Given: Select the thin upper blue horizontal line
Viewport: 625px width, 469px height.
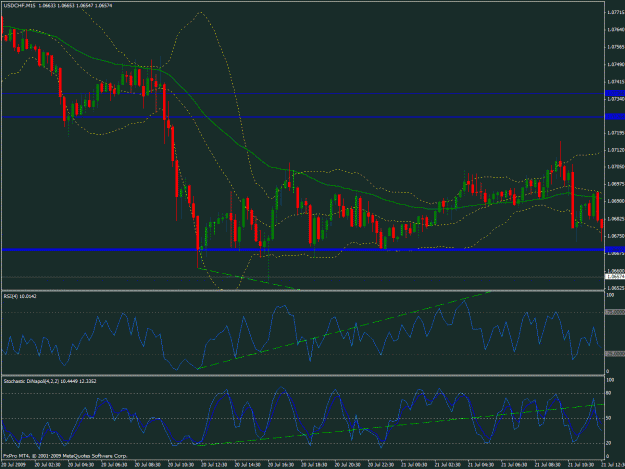Looking at the screenshot, I should pyautogui.click(x=303, y=93).
